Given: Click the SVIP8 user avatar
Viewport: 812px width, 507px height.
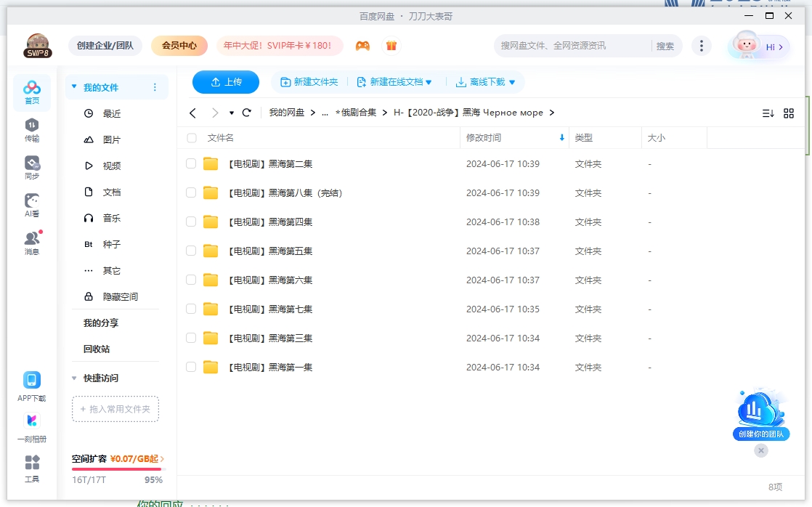Looking at the screenshot, I should pyautogui.click(x=37, y=46).
